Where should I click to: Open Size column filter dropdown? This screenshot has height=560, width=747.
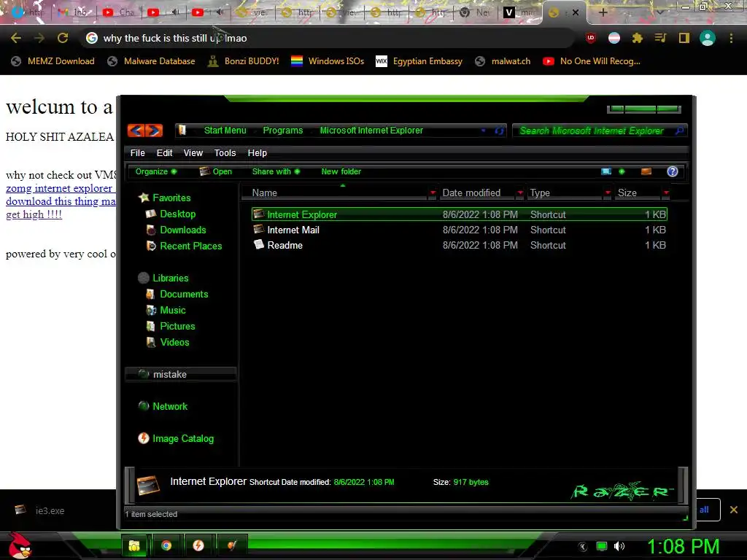coord(666,192)
